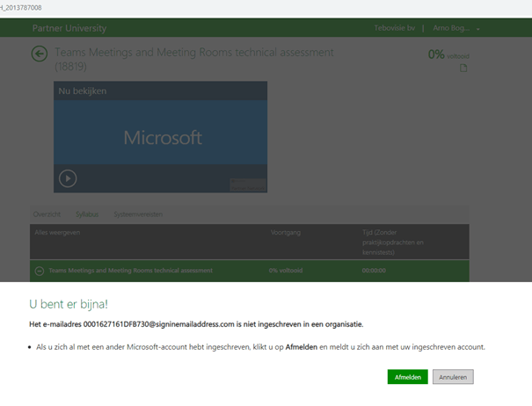
Task: Click the Teams Meetings assessment row title
Action: (131, 271)
